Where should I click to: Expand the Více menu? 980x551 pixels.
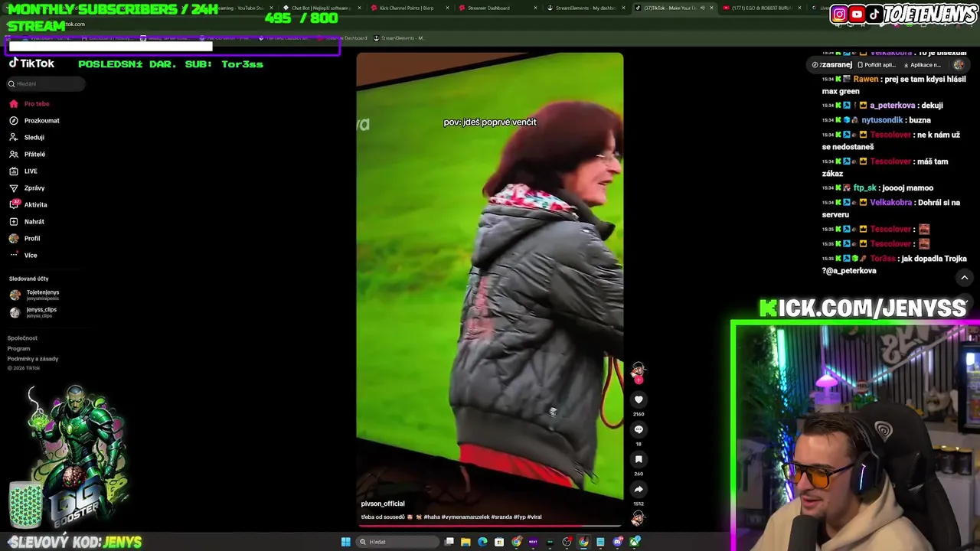point(23,255)
